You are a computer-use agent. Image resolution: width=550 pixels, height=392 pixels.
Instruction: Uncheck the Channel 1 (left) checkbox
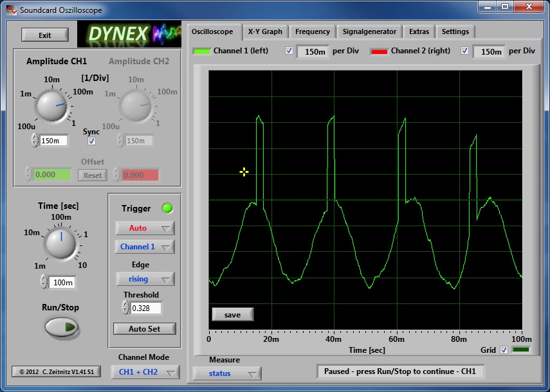(289, 51)
